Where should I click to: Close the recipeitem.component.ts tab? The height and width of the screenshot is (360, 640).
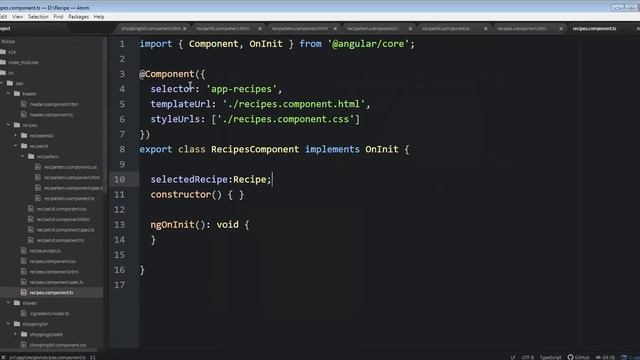coord(410,29)
